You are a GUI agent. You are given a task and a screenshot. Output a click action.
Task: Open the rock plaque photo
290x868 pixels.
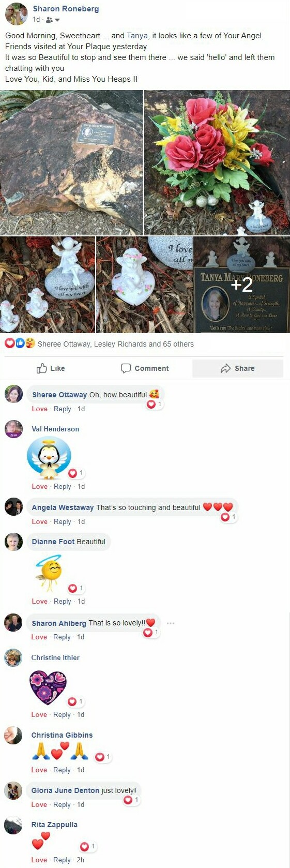(71, 162)
